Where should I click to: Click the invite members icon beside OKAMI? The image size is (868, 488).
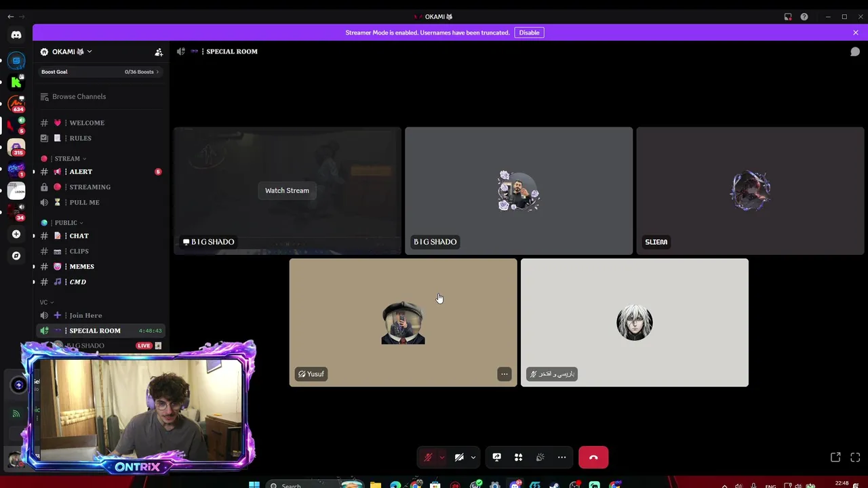[x=159, y=52]
